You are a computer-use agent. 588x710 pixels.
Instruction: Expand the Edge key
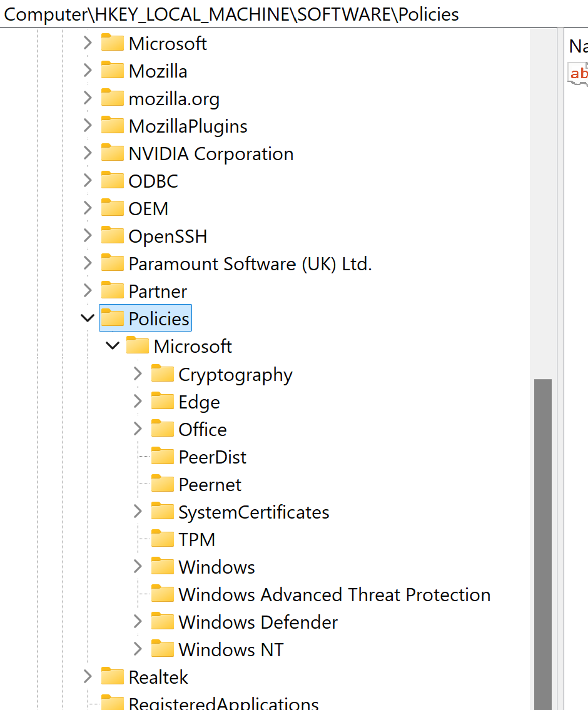pos(138,402)
